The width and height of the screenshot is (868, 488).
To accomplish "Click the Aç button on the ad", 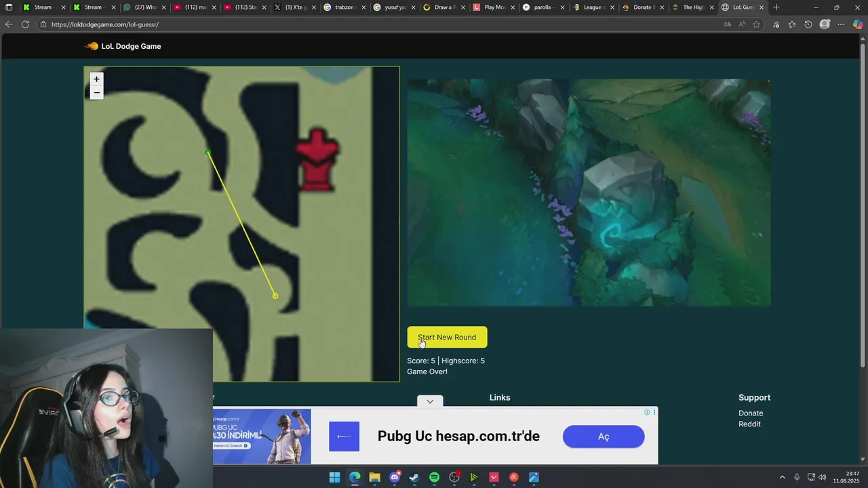I will pyautogui.click(x=604, y=436).
